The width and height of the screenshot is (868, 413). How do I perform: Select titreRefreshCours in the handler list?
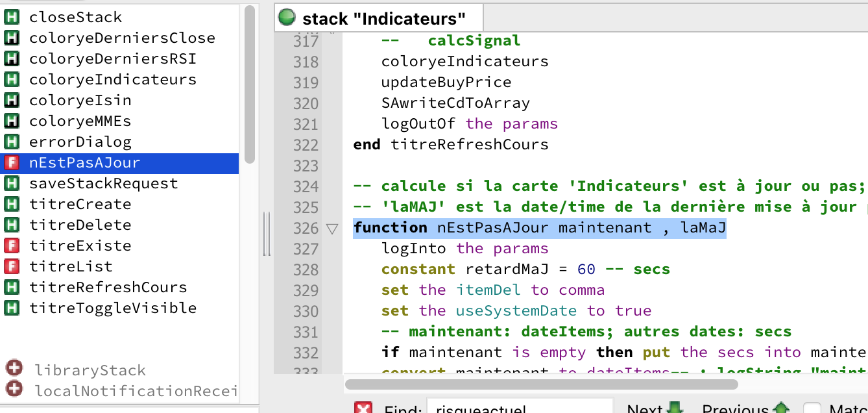[108, 288]
